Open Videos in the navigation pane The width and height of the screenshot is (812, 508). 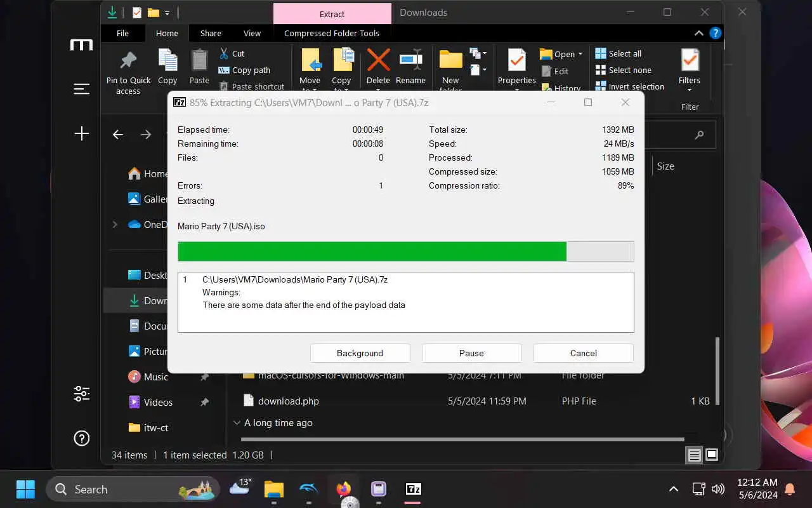pyautogui.click(x=150, y=402)
